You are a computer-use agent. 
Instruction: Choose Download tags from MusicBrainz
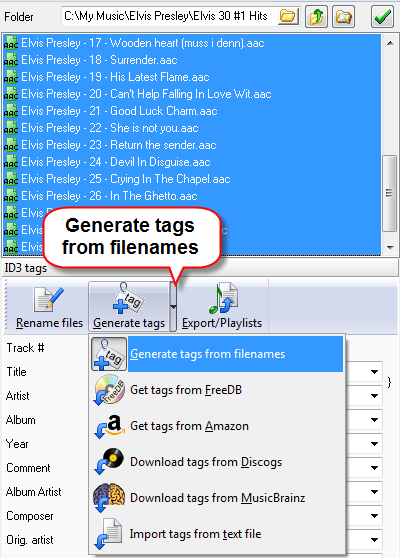pyautogui.click(x=217, y=498)
